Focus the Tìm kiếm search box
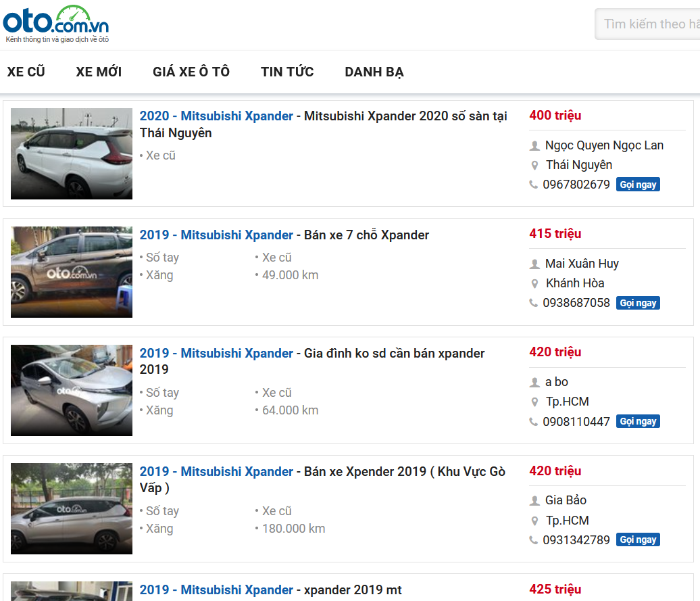 647,24
